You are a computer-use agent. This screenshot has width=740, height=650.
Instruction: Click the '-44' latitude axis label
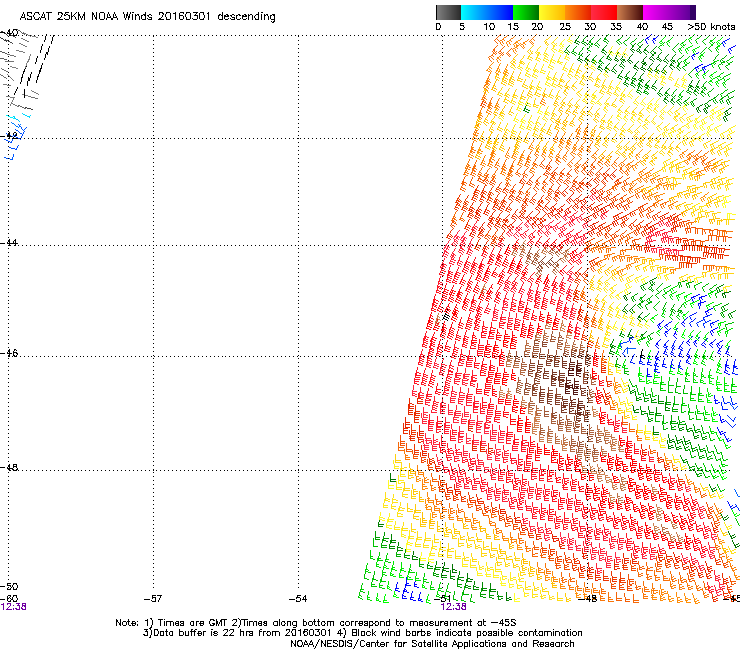9,243
